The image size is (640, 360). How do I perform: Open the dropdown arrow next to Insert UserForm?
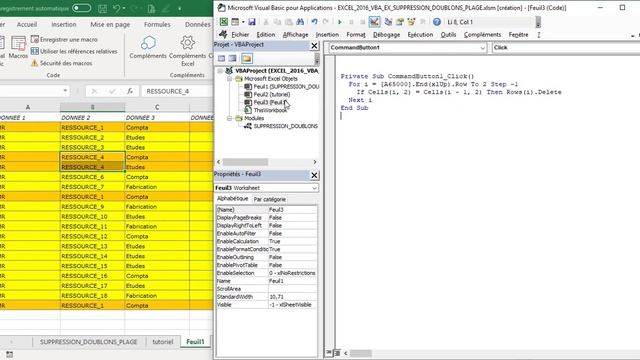(243, 22)
